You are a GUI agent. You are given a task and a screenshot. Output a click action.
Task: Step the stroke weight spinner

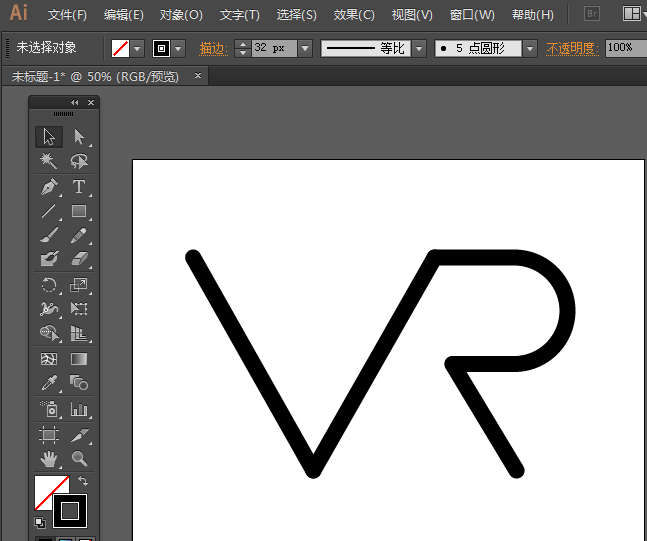(x=243, y=48)
